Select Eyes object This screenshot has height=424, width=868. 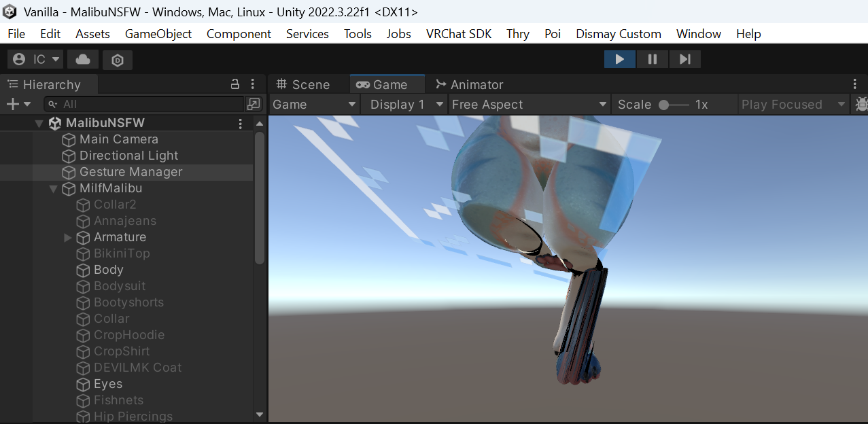[108, 384]
